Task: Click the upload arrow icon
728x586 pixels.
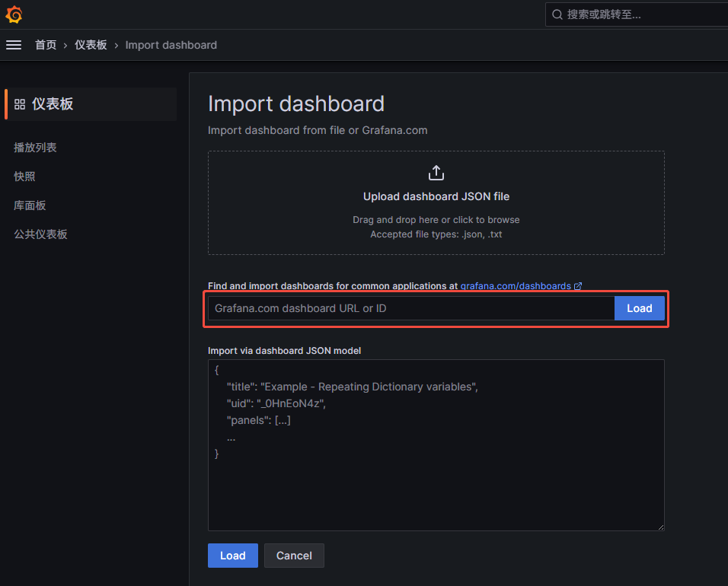Action: pyautogui.click(x=436, y=173)
